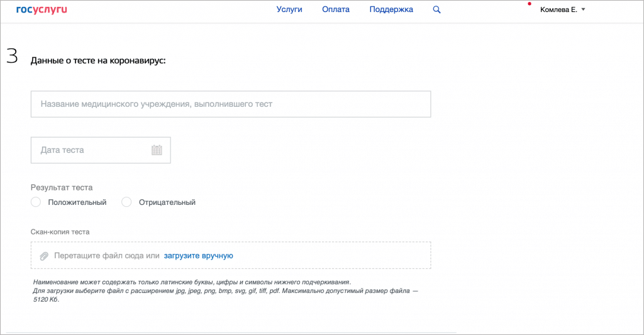The height and width of the screenshot is (335, 644).
Task: Select the Положительный test result
Action: click(x=36, y=202)
